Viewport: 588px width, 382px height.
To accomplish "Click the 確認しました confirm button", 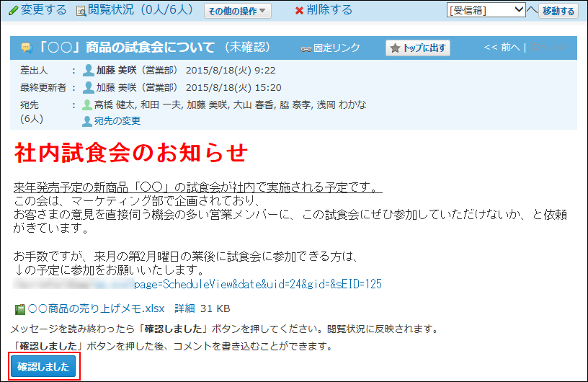I will coord(43,366).
